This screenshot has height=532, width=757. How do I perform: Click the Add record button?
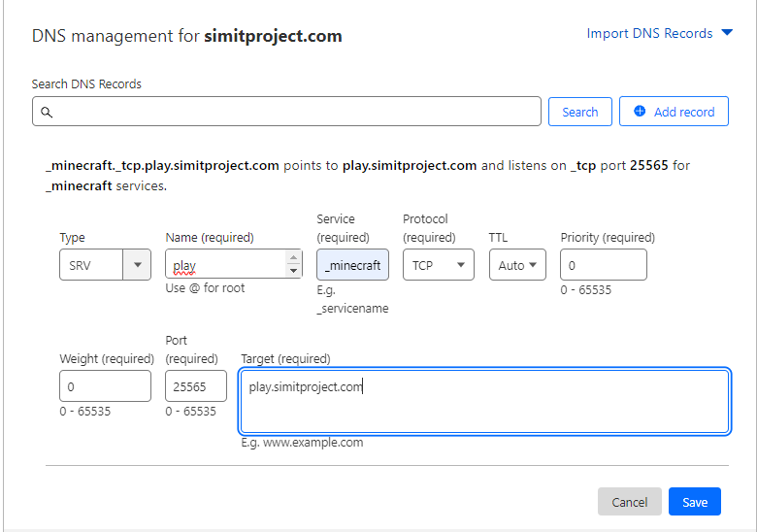[x=674, y=112]
